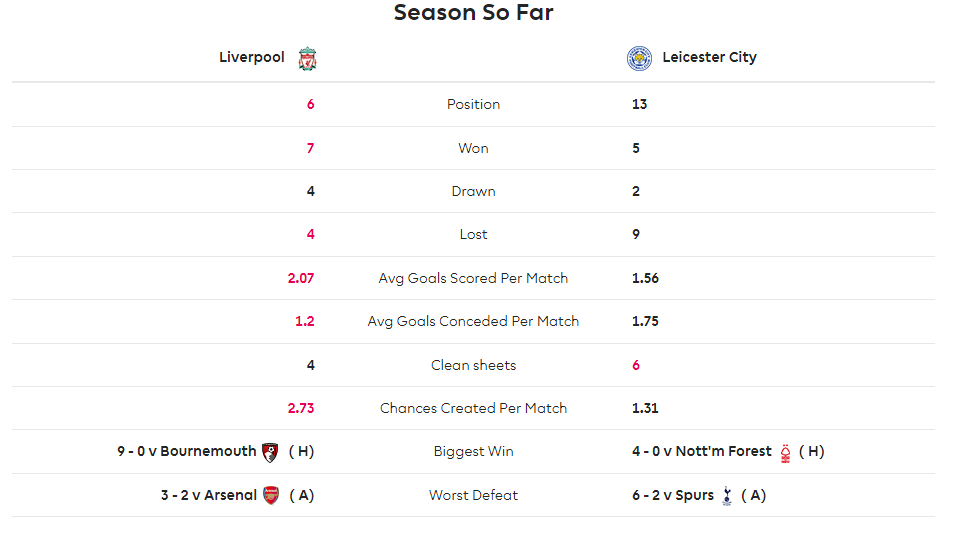Click Avg Goals Scored Per Match label

(473, 278)
